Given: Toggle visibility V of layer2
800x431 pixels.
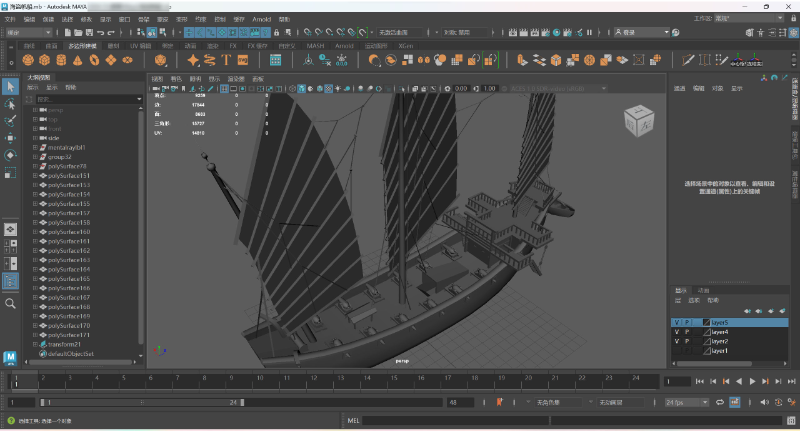Looking at the screenshot, I should [677, 341].
